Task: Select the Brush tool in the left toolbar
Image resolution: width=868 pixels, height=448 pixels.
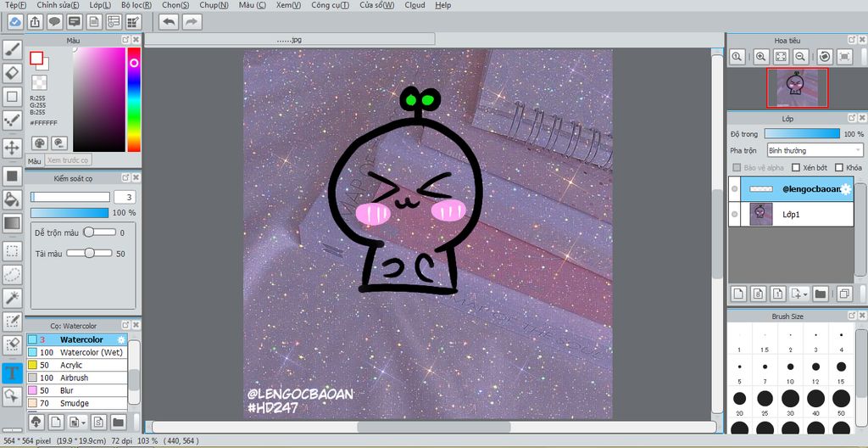Action: [x=12, y=50]
